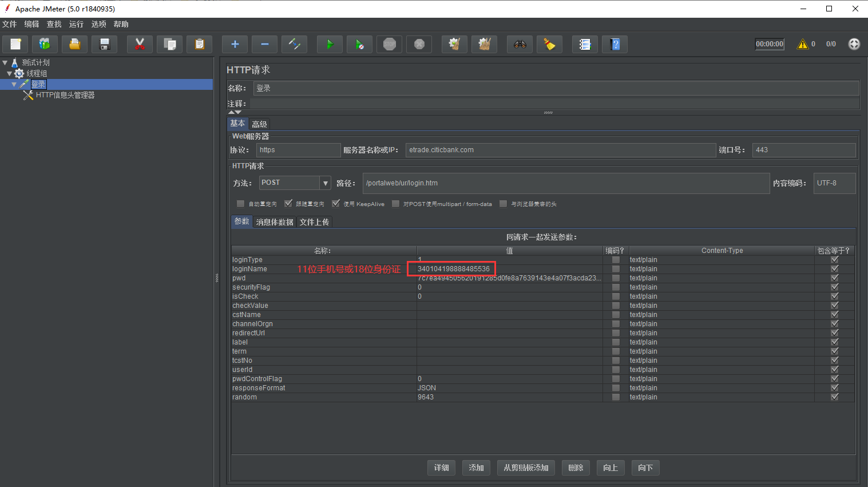
Task: Open the 查找 menu
Action: [x=54, y=24]
